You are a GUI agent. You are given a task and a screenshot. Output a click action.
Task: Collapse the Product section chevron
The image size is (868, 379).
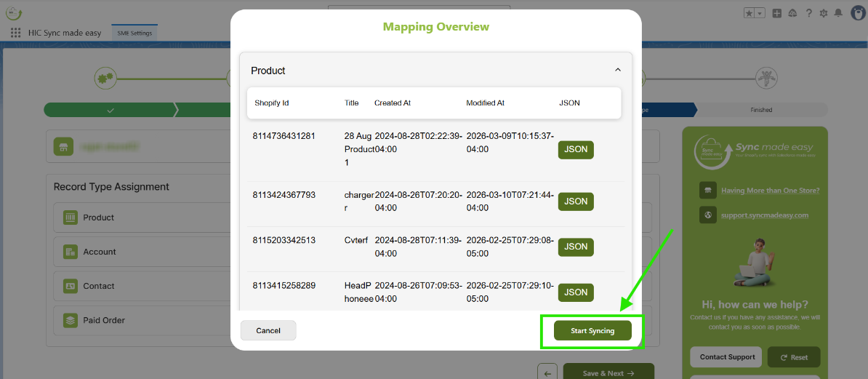coord(618,70)
